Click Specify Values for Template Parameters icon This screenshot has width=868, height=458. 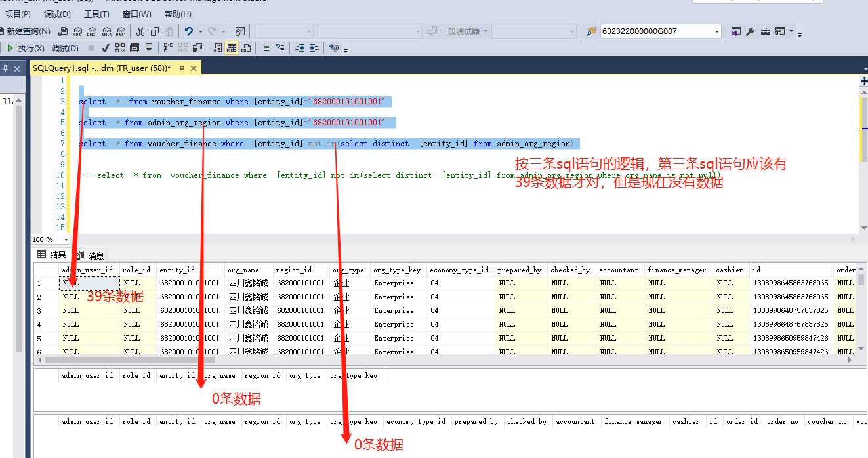tap(334, 48)
